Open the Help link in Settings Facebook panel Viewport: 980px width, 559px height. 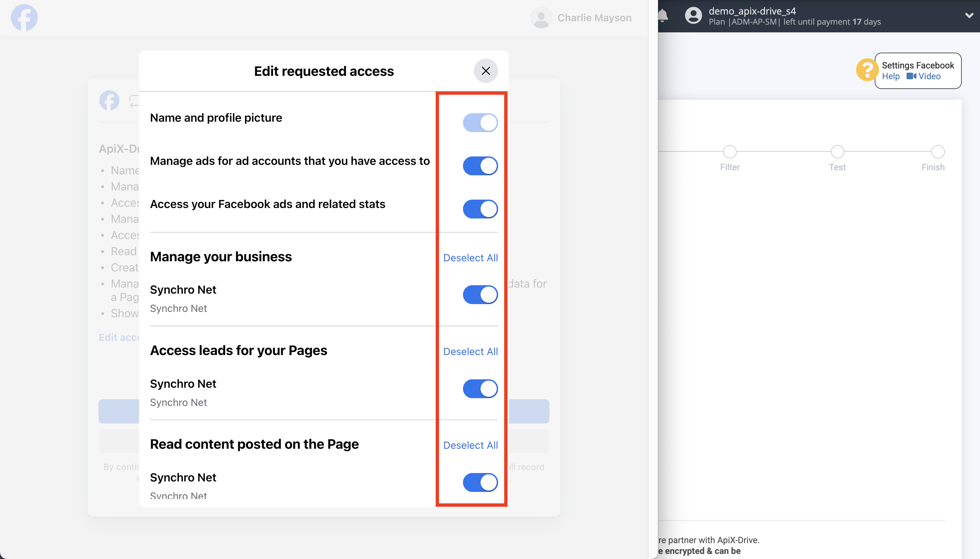click(x=891, y=77)
